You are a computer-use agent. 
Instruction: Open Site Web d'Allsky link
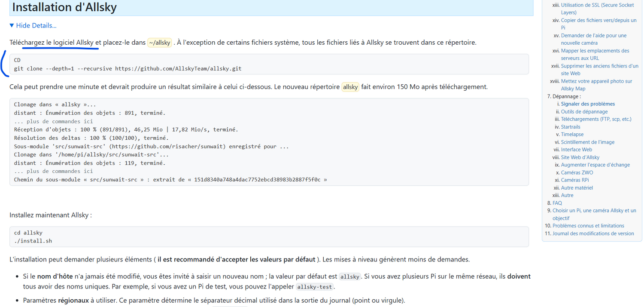580,157
